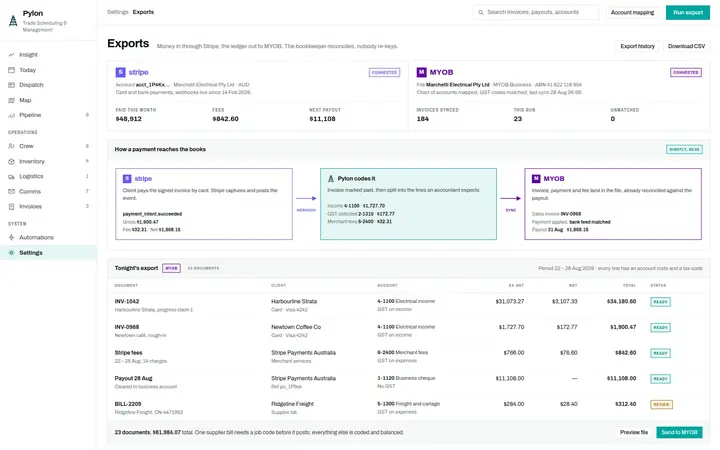Click the READY status for Payout 28 Aug
Image resolution: width=720 pixels, height=450 pixels.
tap(660, 379)
